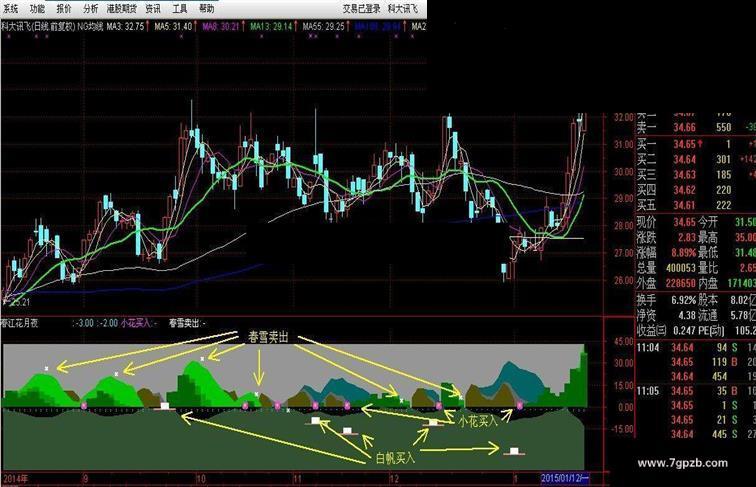Screen dimensions: 756x487
Task: Click the 涨幅 value 8.89%
Action: 684,253
